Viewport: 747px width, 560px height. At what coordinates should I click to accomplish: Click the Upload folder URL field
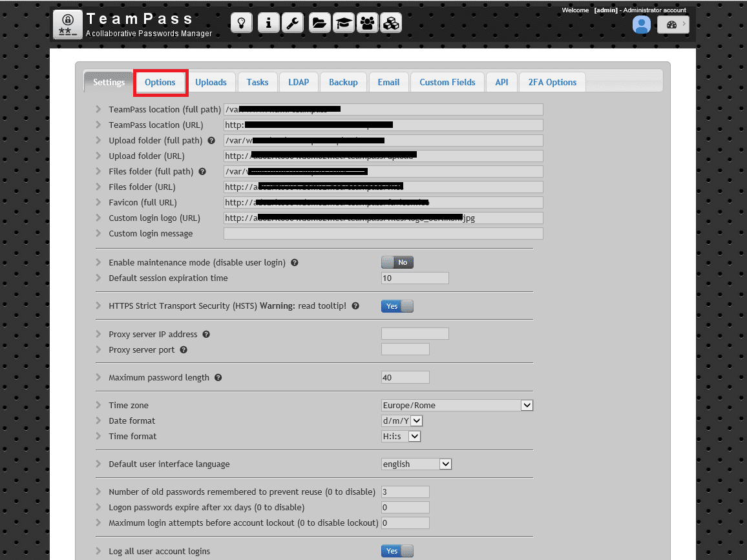pyautogui.click(x=383, y=156)
